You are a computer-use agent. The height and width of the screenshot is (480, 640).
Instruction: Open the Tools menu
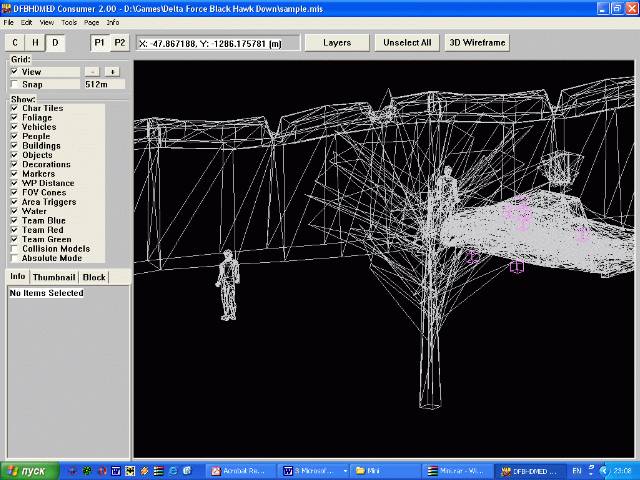[69, 22]
